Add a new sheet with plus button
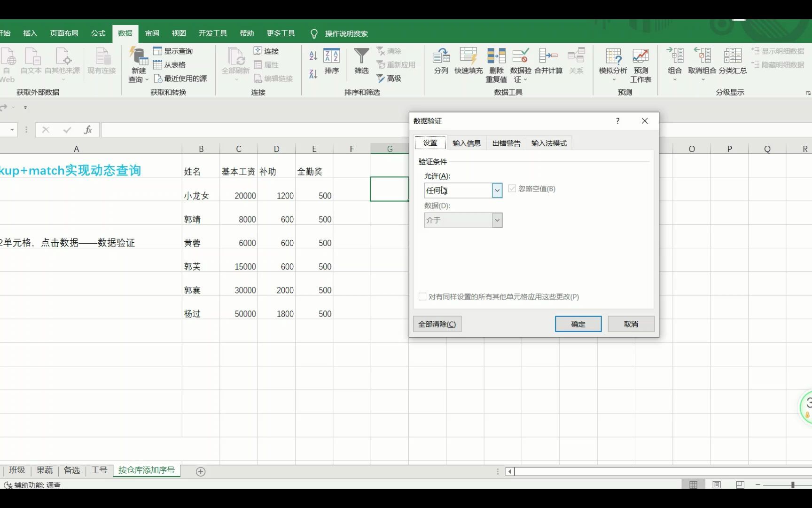812x508 pixels. click(201, 471)
